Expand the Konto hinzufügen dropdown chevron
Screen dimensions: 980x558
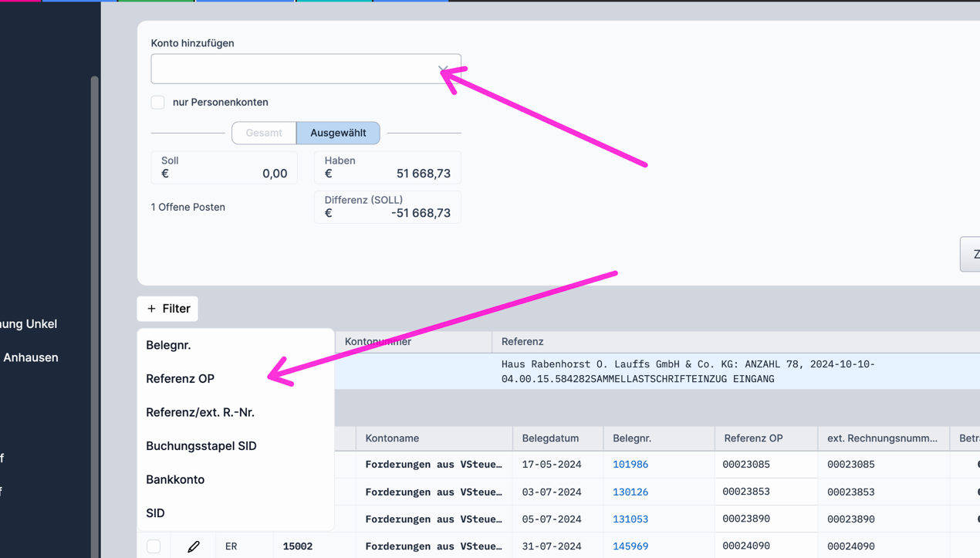click(x=444, y=69)
